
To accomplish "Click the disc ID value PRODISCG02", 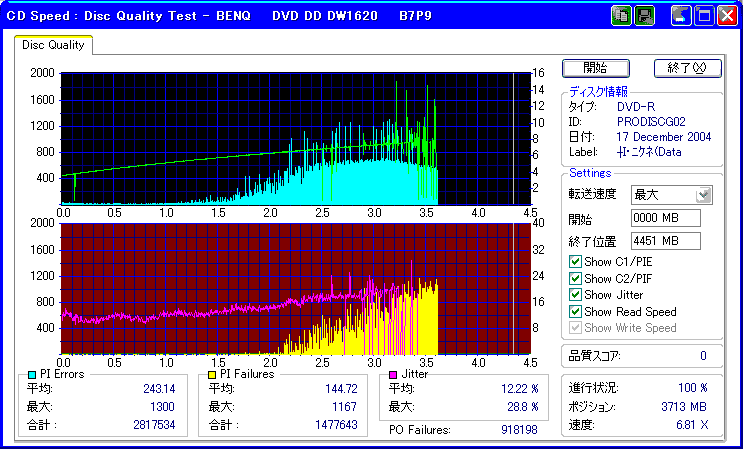I will [x=651, y=122].
